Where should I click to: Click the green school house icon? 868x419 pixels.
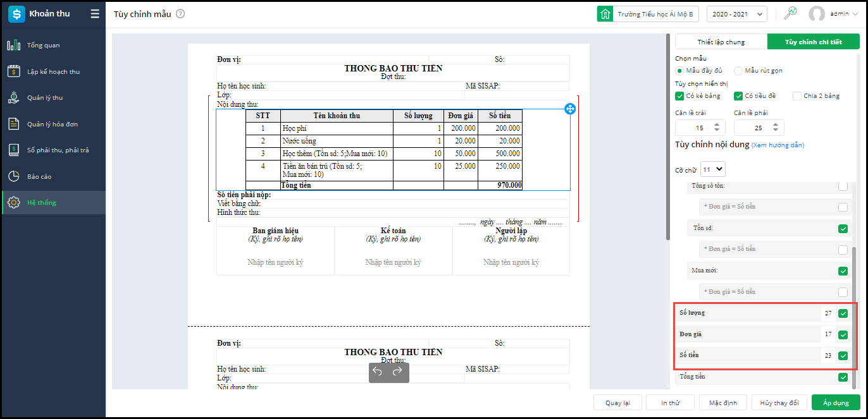(605, 14)
